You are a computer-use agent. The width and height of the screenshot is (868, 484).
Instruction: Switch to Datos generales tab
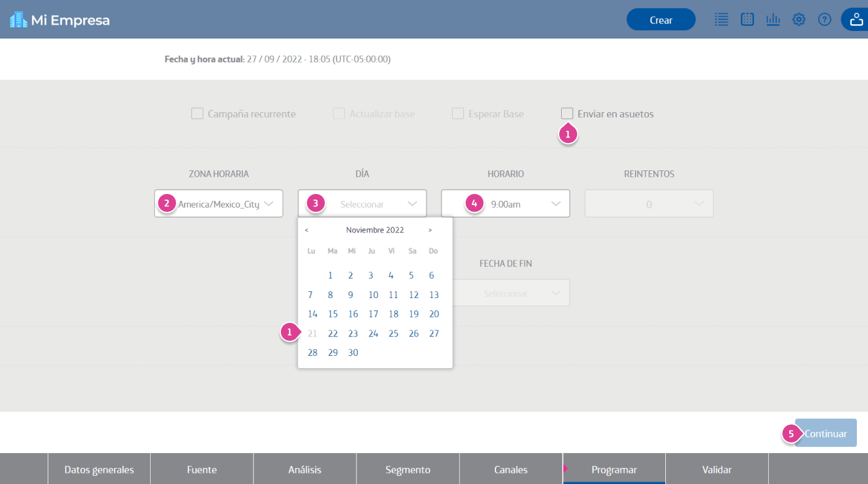(99, 469)
